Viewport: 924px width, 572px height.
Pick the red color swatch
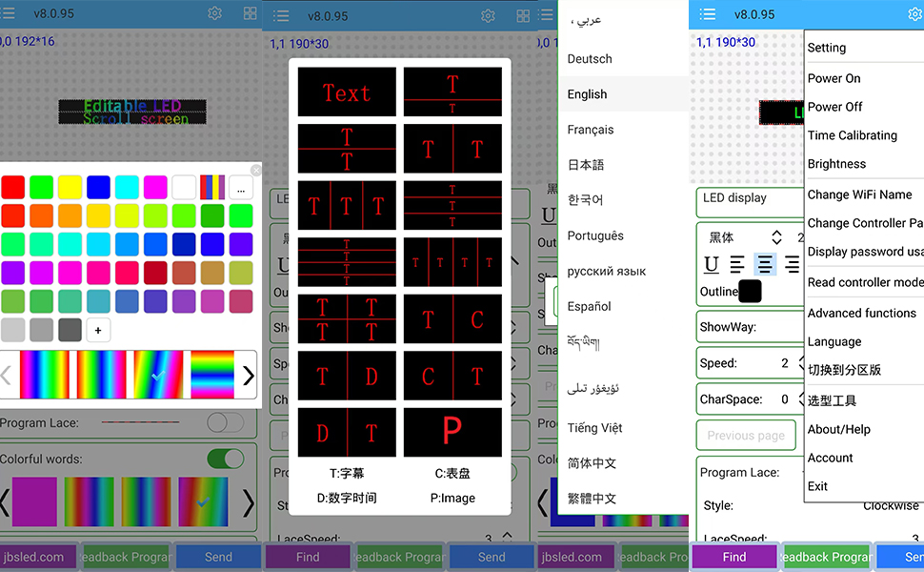13,188
